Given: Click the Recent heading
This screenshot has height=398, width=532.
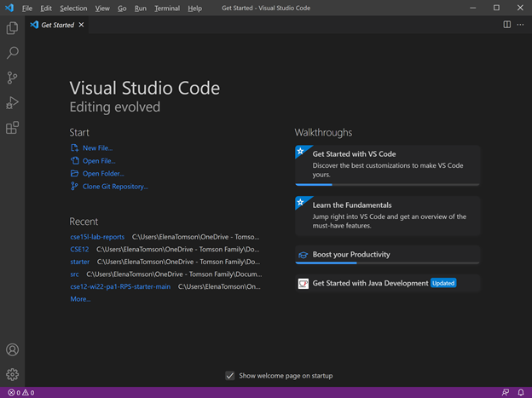Looking at the screenshot, I should pyautogui.click(x=84, y=222).
